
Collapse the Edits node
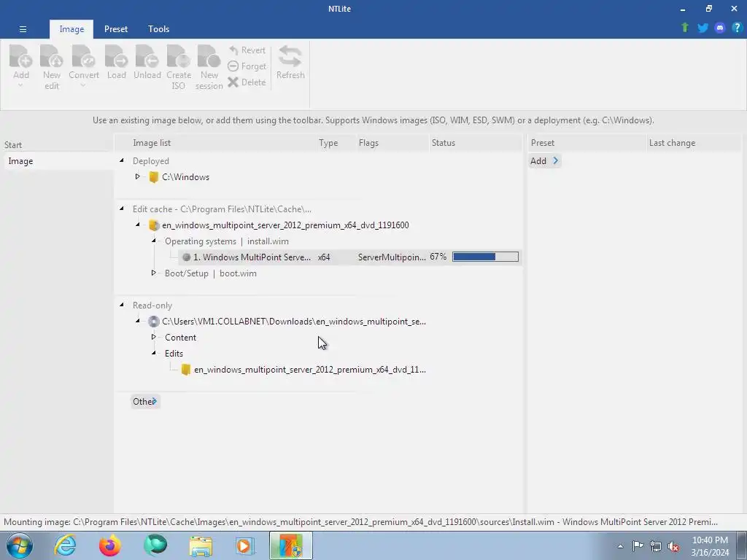153,354
